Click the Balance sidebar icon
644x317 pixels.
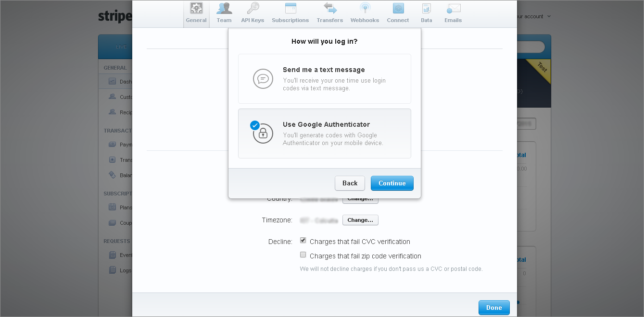pyautogui.click(x=112, y=175)
